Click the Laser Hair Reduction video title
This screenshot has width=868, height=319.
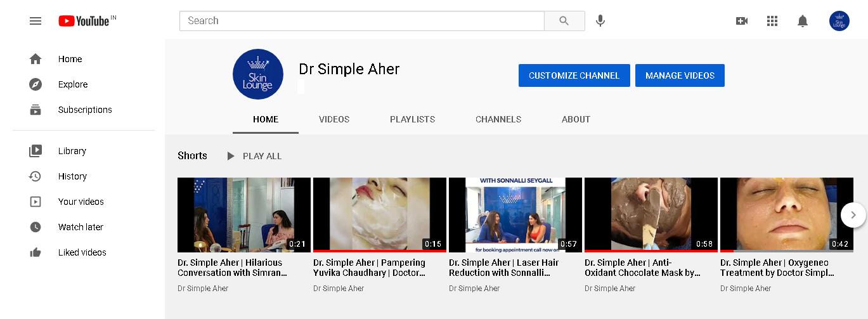point(504,268)
